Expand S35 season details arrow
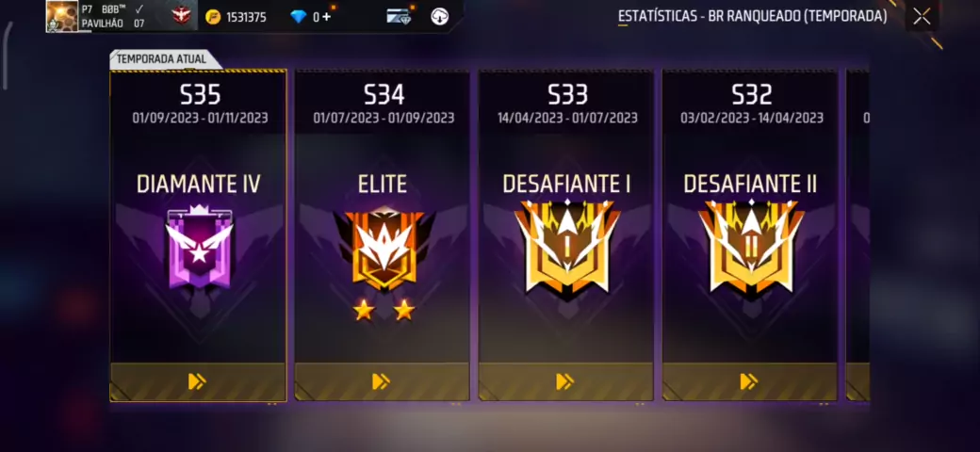Image resolution: width=980 pixels, height=452 pixels. (198, 381)
